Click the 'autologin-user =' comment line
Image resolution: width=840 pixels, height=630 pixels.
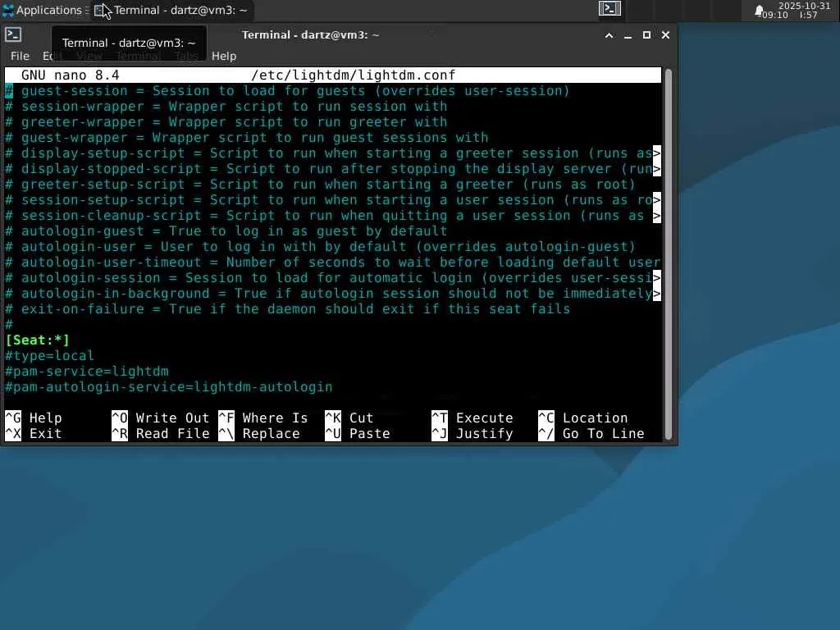(x=320, y=247)
